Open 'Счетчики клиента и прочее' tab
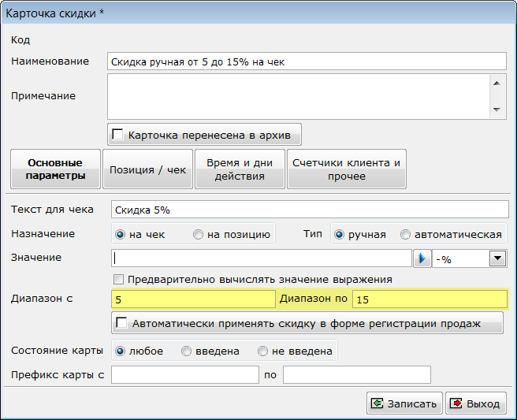Image resolution: width=517 pixels, height=420 pixels. [347, 169]
